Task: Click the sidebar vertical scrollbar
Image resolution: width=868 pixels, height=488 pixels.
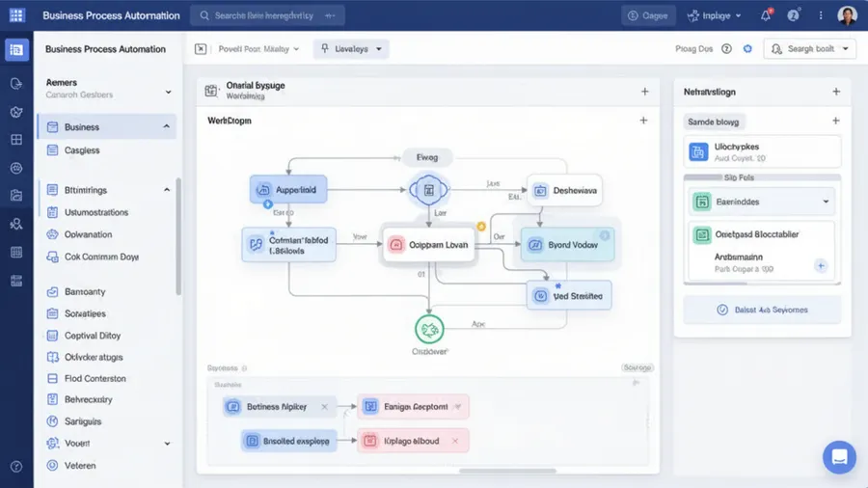Action: (178, 236)
